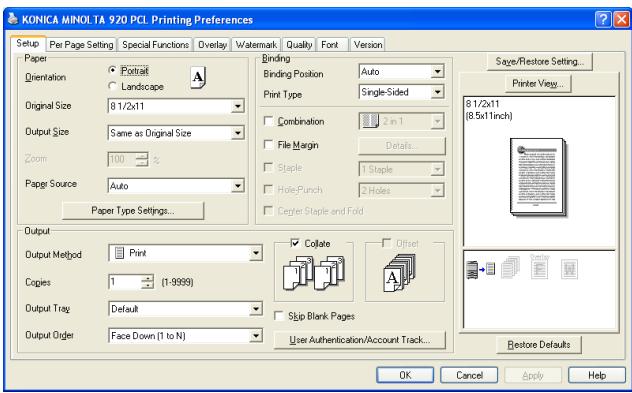632x393 pixels.
Task: Open the Output Tray dropdown
Action: click(256, 309)
